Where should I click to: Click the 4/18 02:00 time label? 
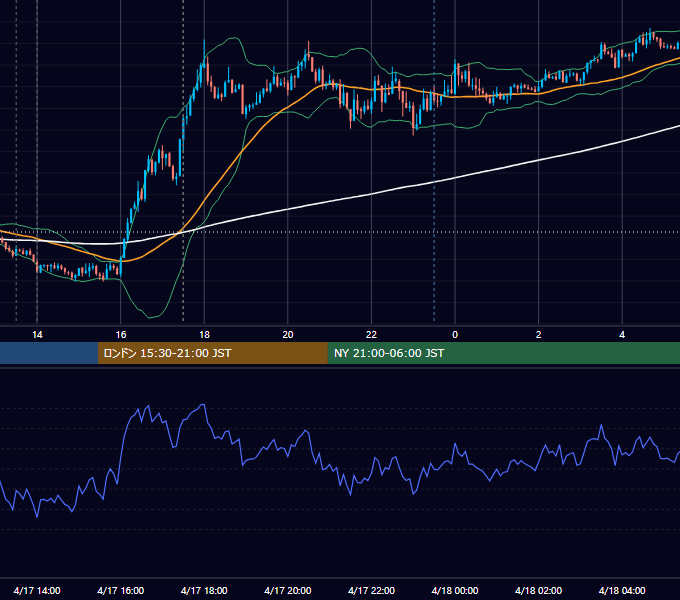coord(538,590)
